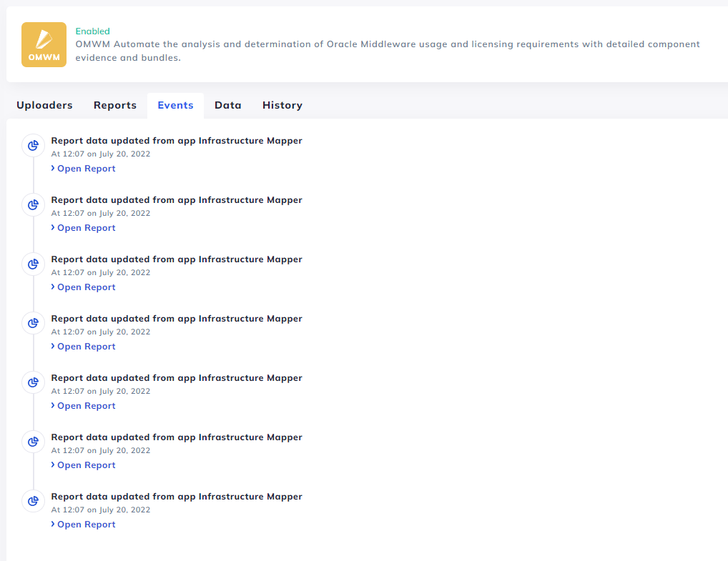Viewport: 728px width, 561px height.
Task: Click the last event's 'Report data updated' title
Action: coord(177,497)
